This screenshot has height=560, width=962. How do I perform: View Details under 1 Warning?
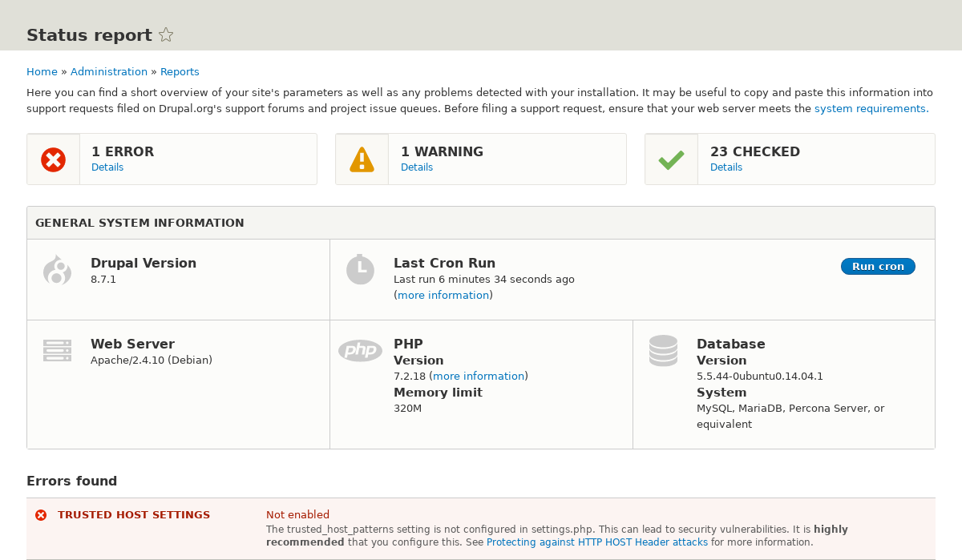tap(417, 167)
